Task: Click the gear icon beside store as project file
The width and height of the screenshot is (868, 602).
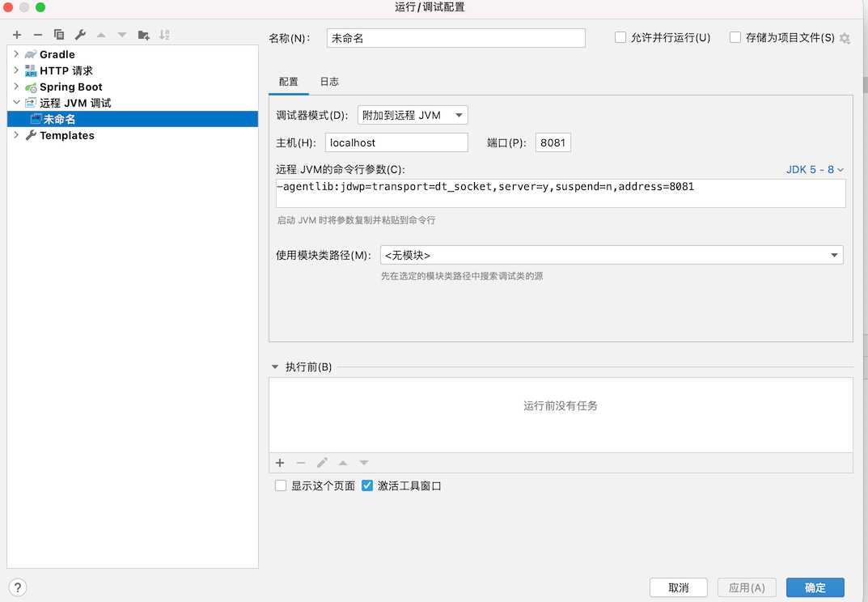Action: 845,38
